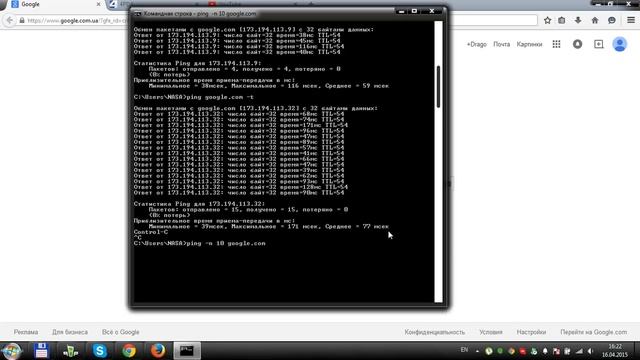Viewport: 640px width, 360px height.
Task: Click the Для бизнеса footer link
Action: coord(70,332)
